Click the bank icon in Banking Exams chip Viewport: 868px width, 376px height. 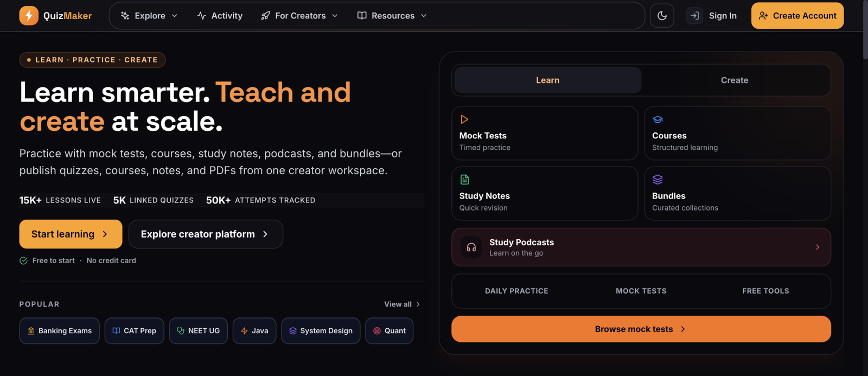click(31, 331)
